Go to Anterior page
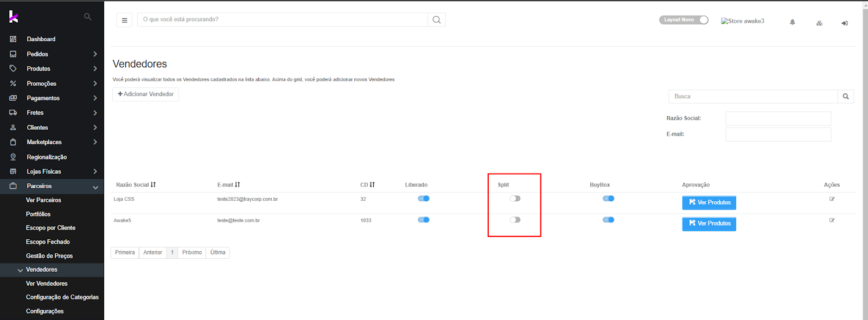868x320 pixels. pyautogui.click(x=153, y=253)
